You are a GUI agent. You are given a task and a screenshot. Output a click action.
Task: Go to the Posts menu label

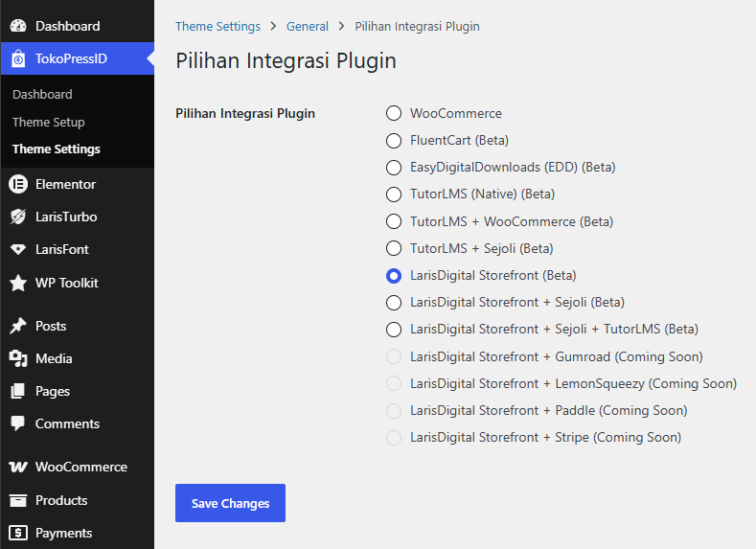tap(51, 326)
